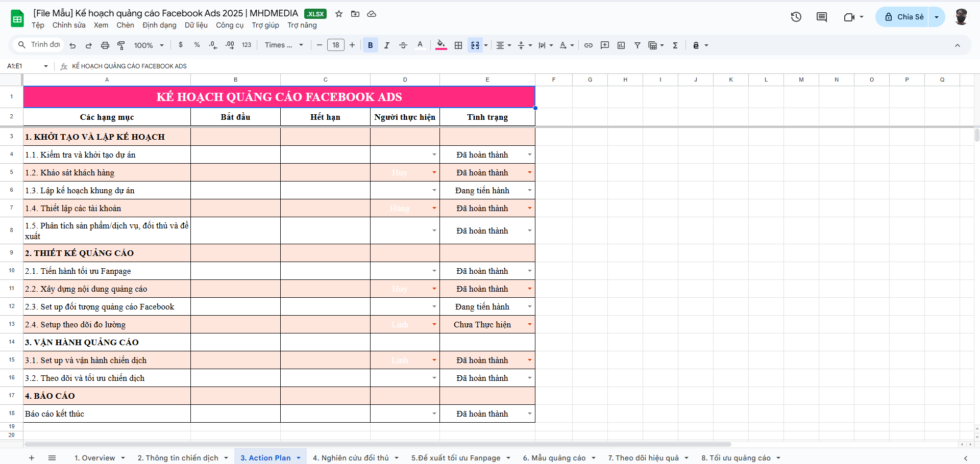This screenshot has width=980, height=464.
Task: Star the document
Action: 339,14
